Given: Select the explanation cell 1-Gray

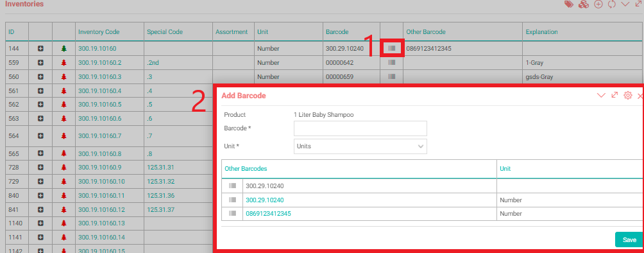Looking at the screenshot, I should [535, 62].
